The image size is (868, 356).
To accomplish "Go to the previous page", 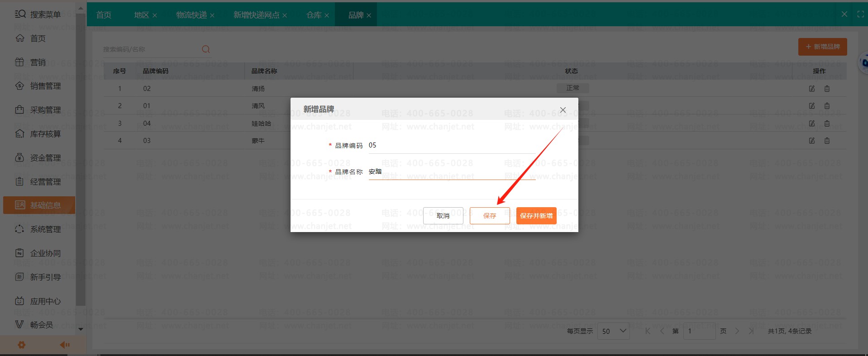I will [662, 331].
